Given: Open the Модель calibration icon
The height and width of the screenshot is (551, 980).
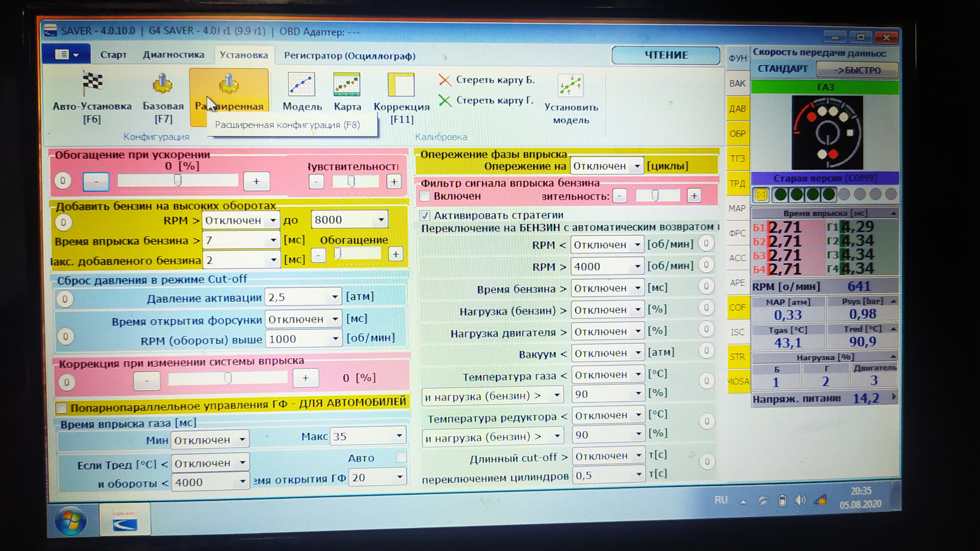Looking at the screenshot, I should point(302,85).
